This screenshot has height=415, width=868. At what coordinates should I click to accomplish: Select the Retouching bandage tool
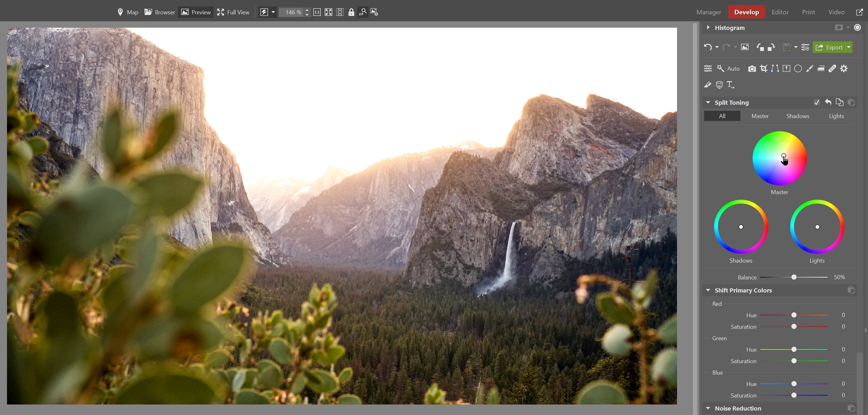(x=832, y=68)
